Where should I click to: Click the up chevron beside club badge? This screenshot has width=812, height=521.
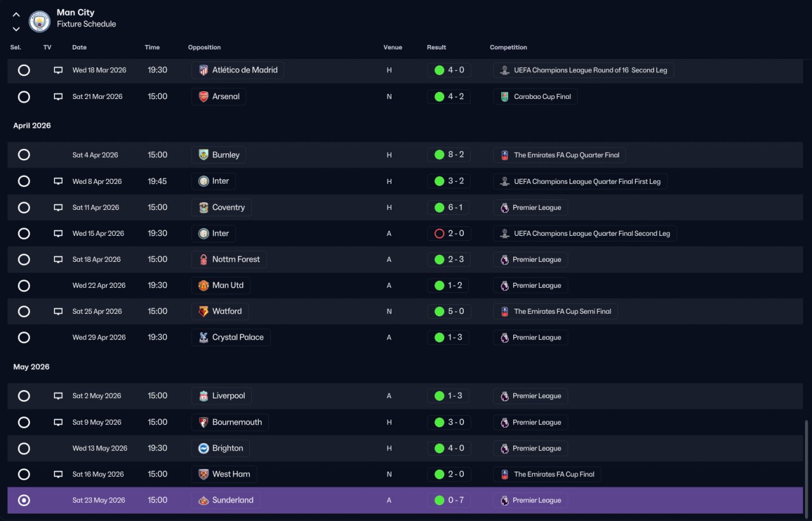[x=16, y=15]
